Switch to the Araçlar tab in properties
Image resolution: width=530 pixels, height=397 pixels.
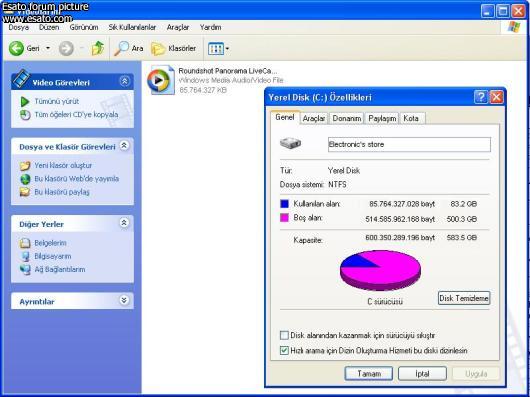point(314,118)
